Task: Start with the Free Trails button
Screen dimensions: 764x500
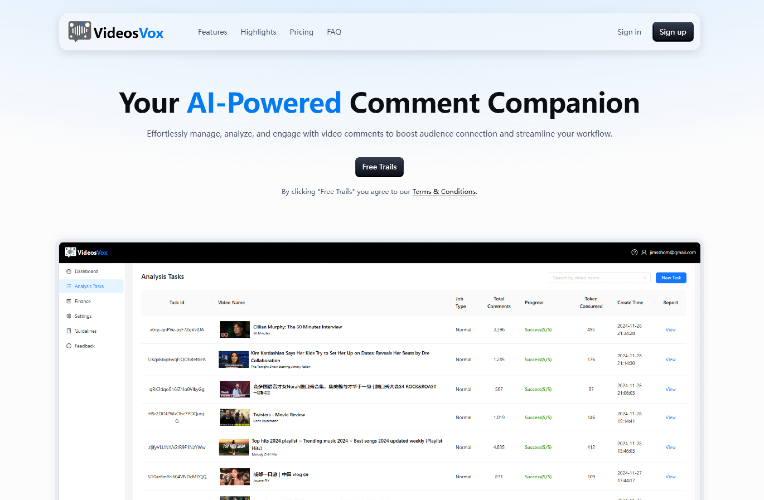Action: click(x=379, y=167)
